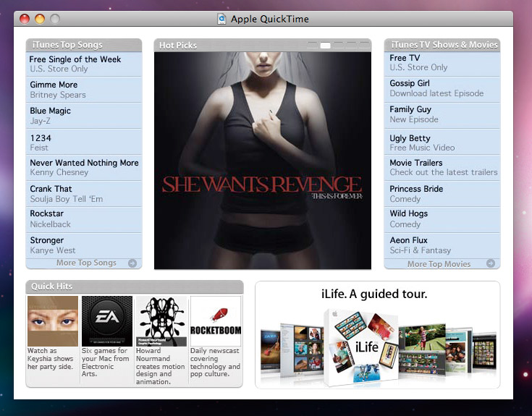Open the Free TV entry

pos(442,64)
